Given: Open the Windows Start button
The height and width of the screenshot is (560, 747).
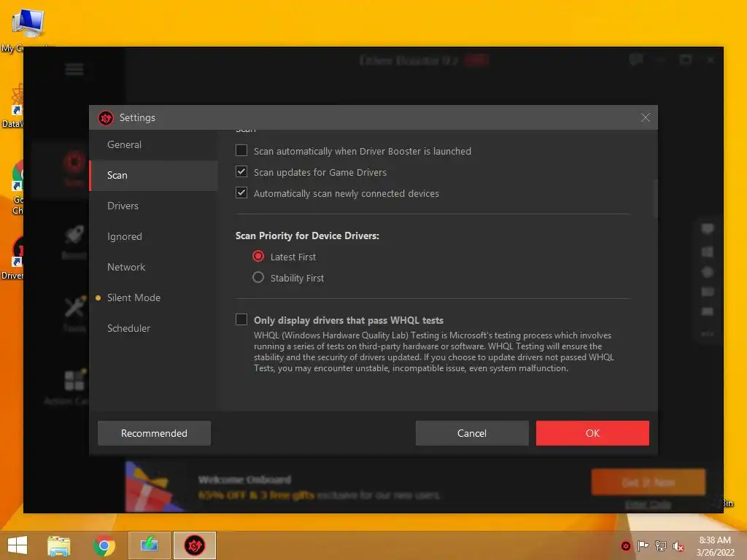Looking at the screenshot, I should pos(18,545).
